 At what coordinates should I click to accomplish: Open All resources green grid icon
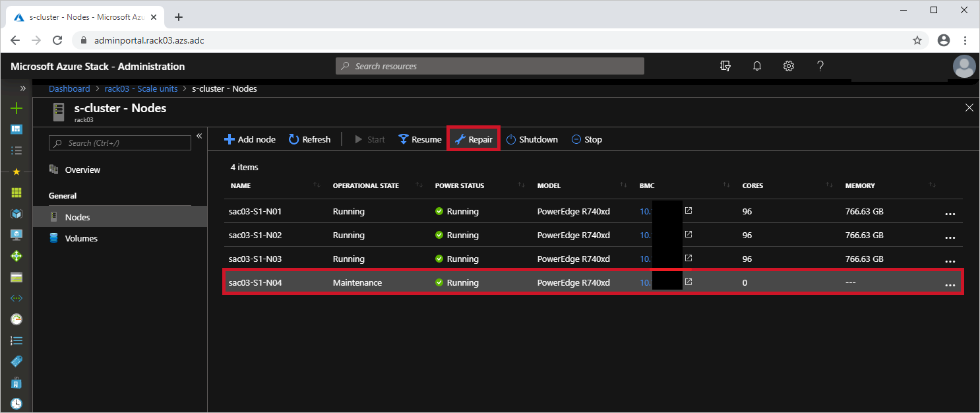click(x=16, y=193)
